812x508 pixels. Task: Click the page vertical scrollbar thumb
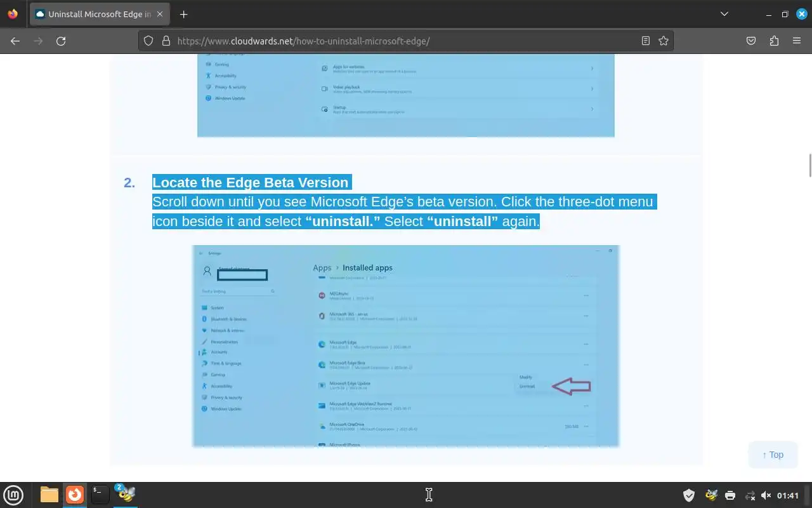click(809, 165)
